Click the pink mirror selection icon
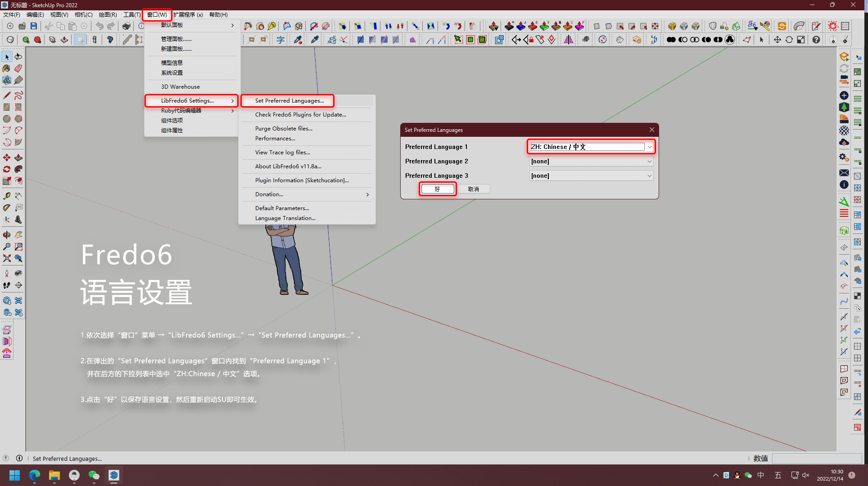Image resolution: width=868 pixels, height=486 pixels. pos(569,40)
